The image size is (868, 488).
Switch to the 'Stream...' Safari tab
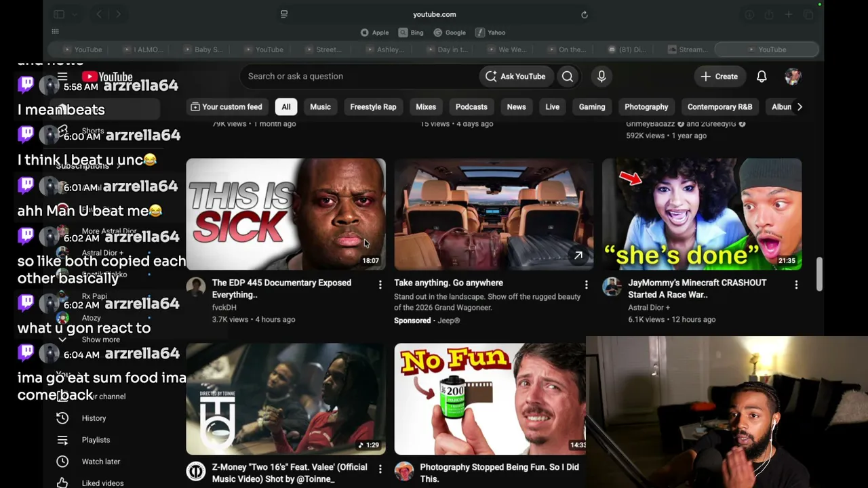click(688, 49)
